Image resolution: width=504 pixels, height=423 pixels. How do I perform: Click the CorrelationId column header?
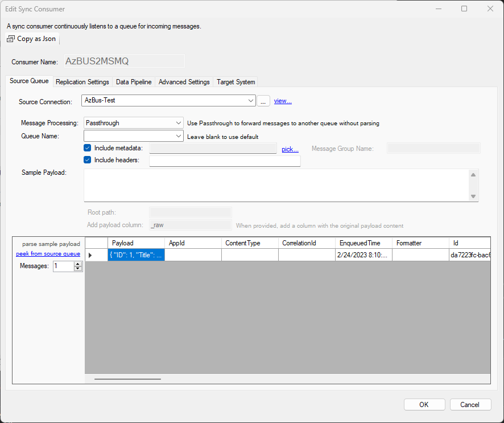tap(307, 243)
